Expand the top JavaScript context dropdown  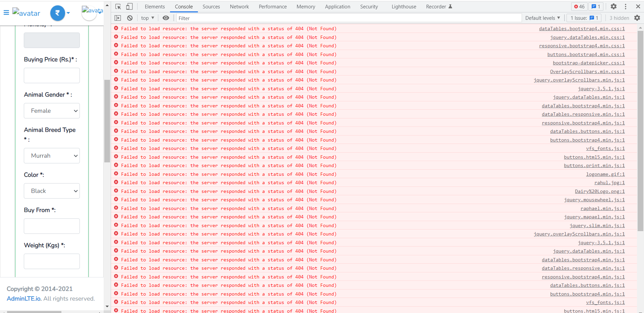tap(148, 18)
